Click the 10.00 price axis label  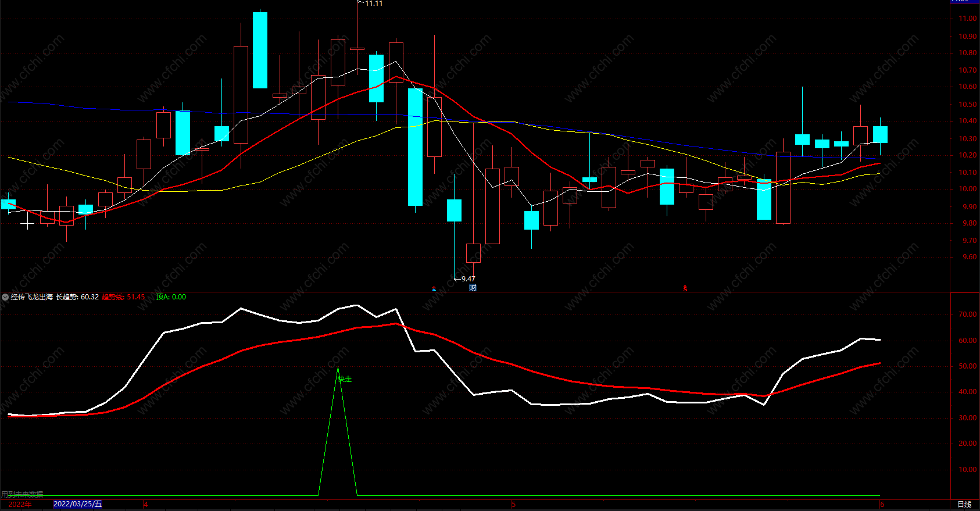[x=968, y=189]
